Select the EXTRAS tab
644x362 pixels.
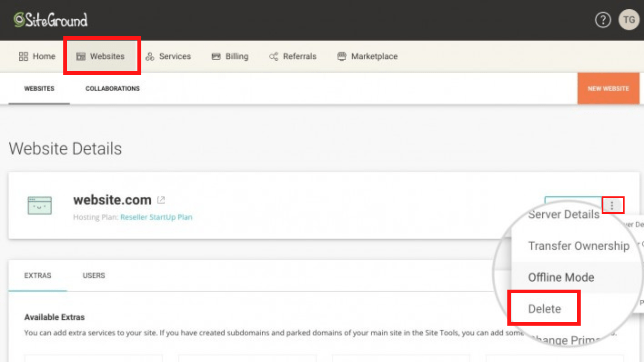(38, 276)
